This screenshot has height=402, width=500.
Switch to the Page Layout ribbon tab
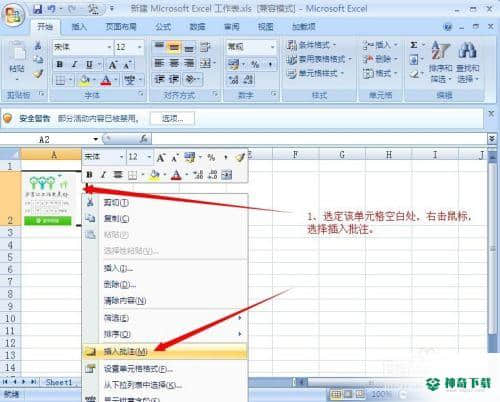tap(121, 27)
